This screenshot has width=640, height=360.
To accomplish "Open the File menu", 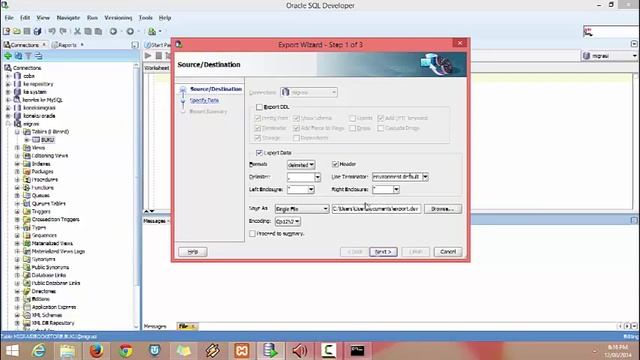I will (9, 18).
